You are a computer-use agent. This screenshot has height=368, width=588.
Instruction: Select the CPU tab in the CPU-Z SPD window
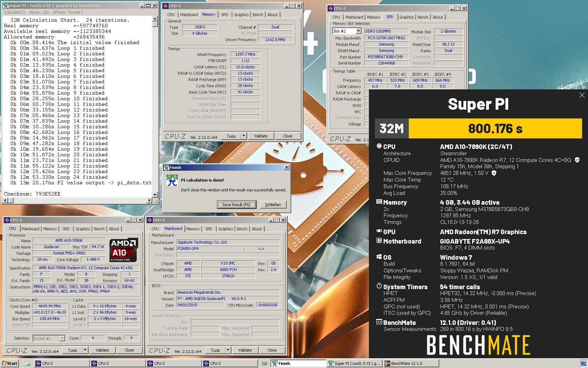(336, 17)
